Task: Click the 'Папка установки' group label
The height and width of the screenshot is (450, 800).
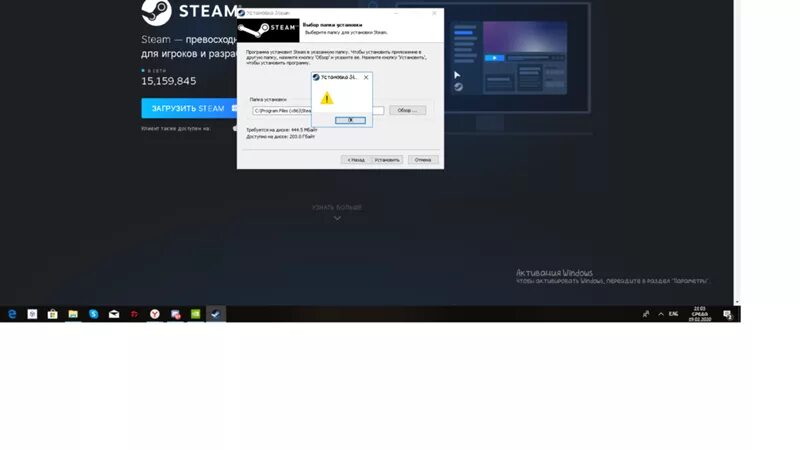Action: click(268, 99)
